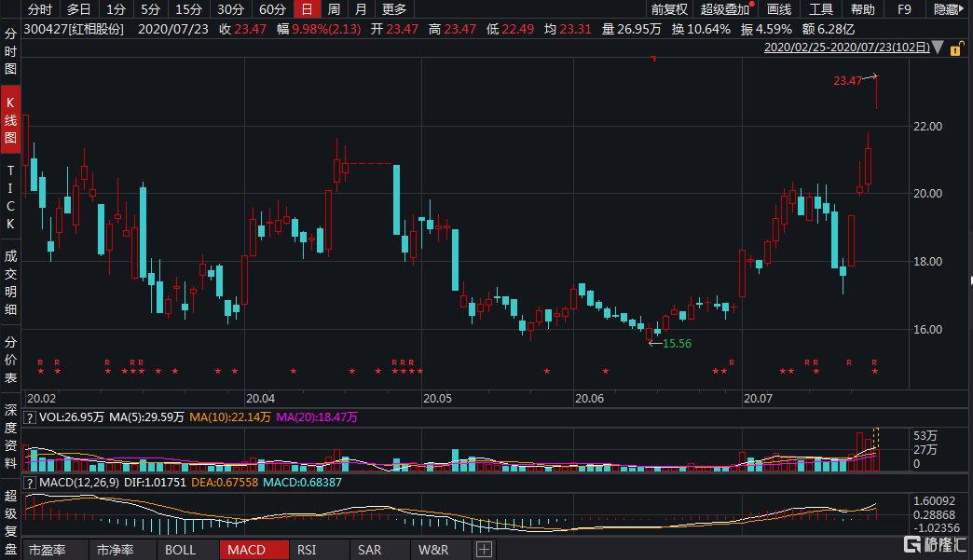973x560 pixels.
Task: Switch to the BOLL indicator tab
Action: pyautogui.click(x=180, y=550)
